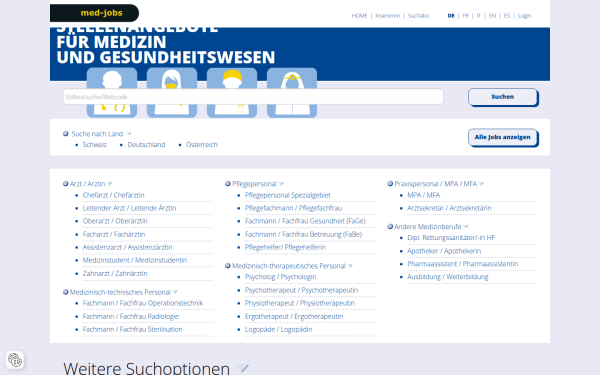
Task: Open Arztsekretär / Arztsekretärin jobs
Action: pyautogui.click(x=449, y=208)
